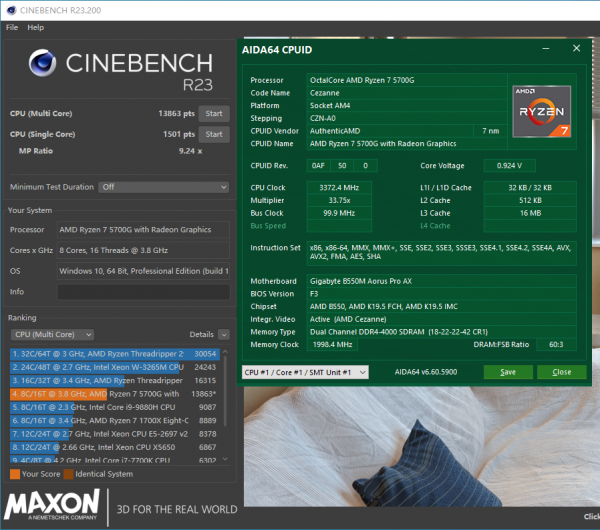Select the Ryzen 7 5700G ranking row

coord(115,394)
